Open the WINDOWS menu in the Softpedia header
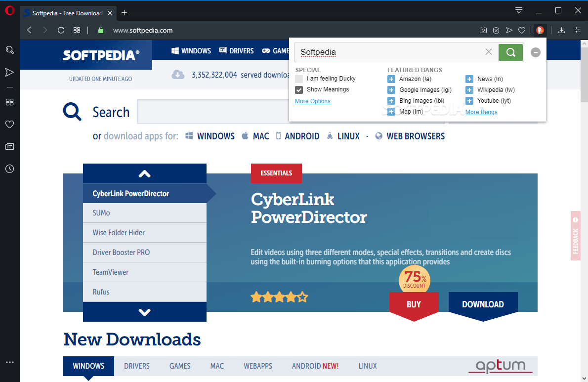Screen dimensions: 588x382 (191, 50)
